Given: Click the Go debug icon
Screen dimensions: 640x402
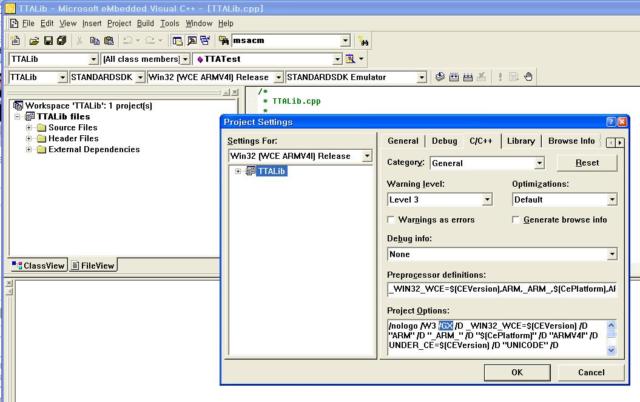Looking at the screenshot, I should [514, 77].
